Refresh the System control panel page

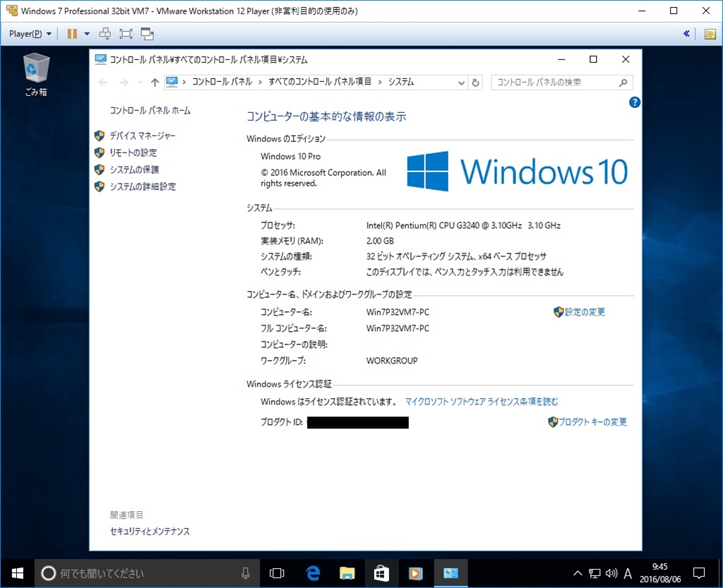pyautogui.click(x=475, y=83)
